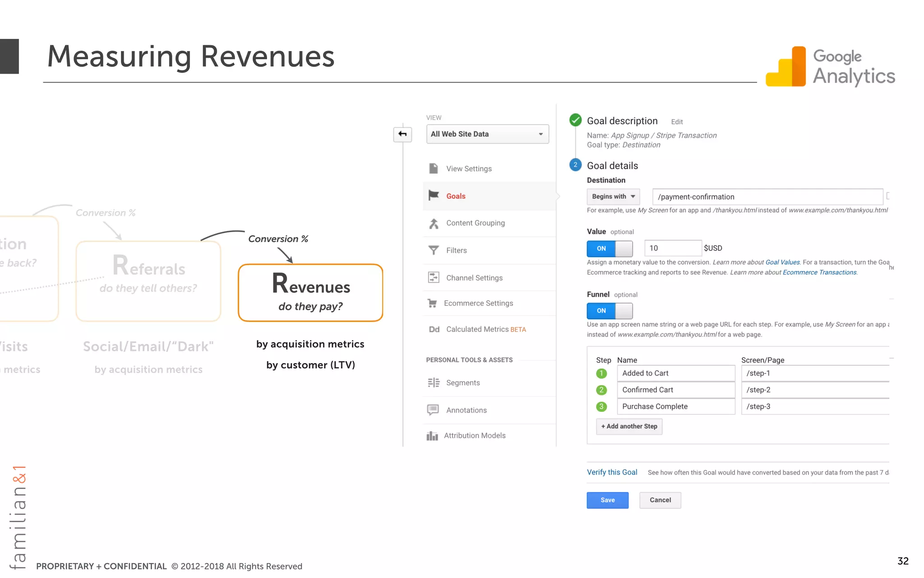
Task: Click the green Goal description checkmark
Action: [x=575, y=120]
